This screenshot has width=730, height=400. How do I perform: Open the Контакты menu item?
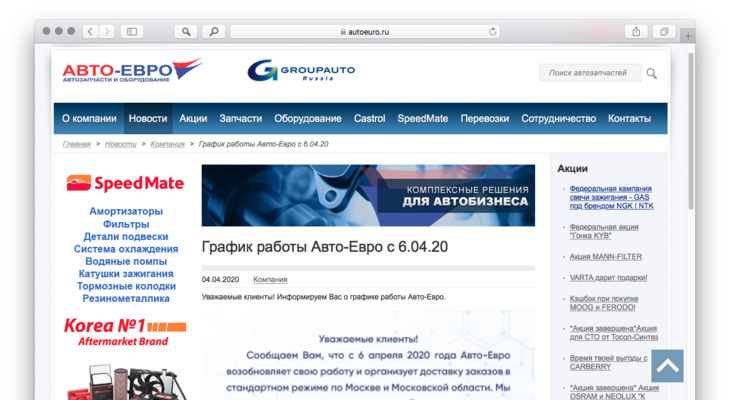click(x=629, y=118)
